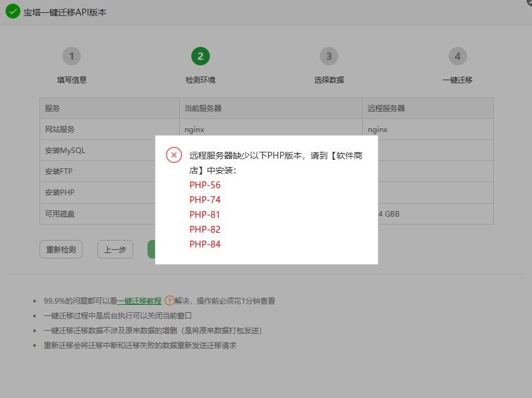Select PHP-56 in the missing versions list
Image resolution: width=532 pixels, height=398 pixels.
[x=205, y=184]
